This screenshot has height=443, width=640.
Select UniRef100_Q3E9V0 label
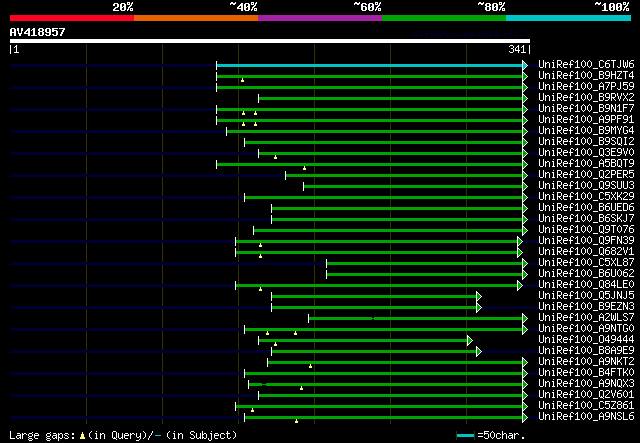(x=586, y=153)
